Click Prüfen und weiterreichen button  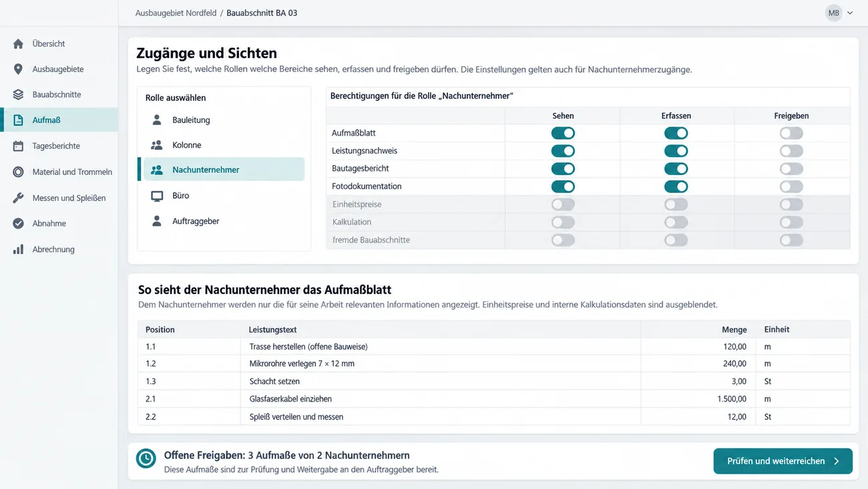[x=783, y=461]
